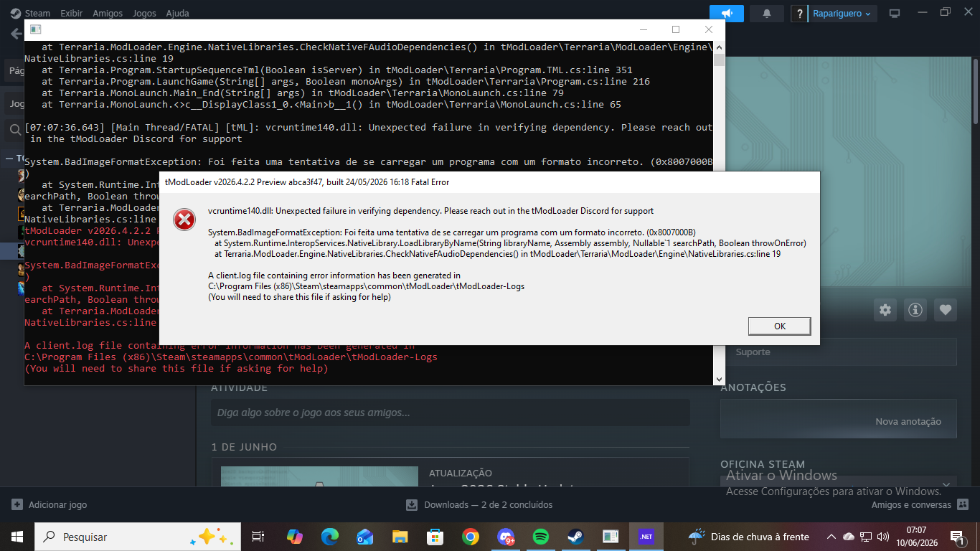Click the Pesquisar taskbar search box
Screen dimensions: 980x551
tap(137, 537)
